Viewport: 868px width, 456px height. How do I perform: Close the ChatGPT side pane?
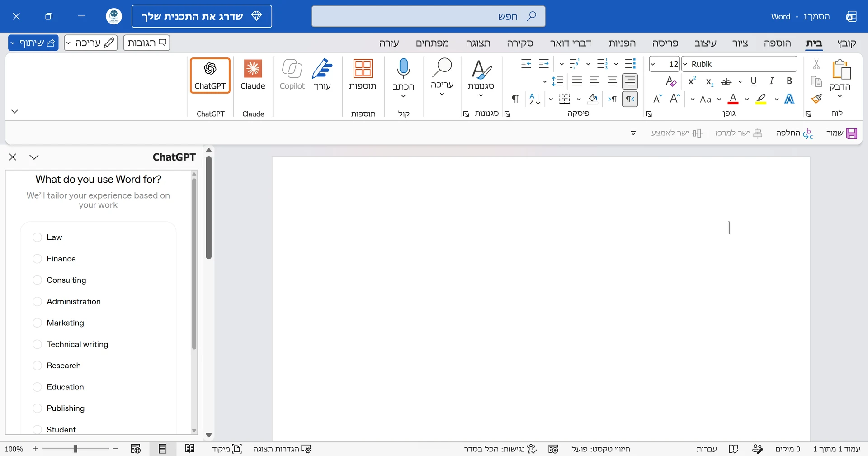point(13,157)
